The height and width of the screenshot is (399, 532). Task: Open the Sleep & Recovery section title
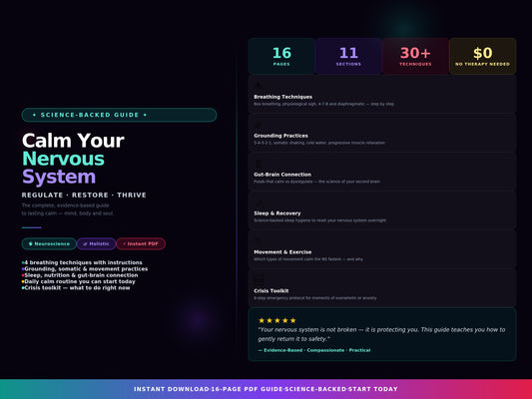(277, 213)
